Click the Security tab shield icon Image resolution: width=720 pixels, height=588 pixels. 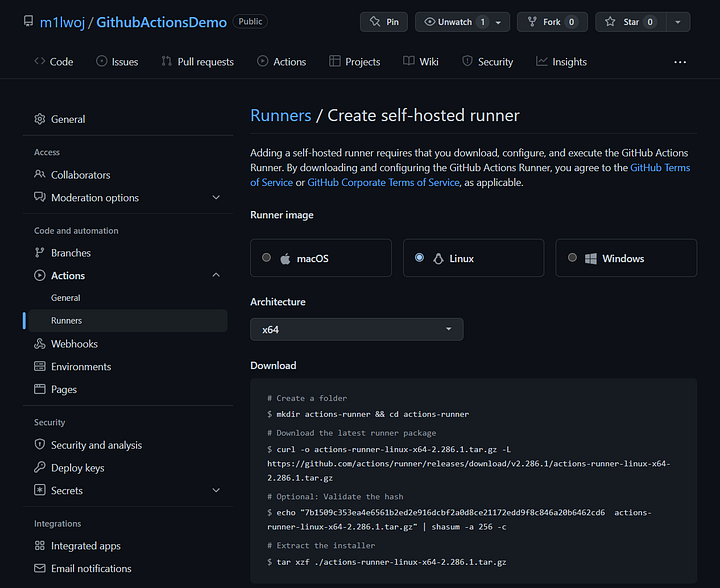pyautogui.click(x=467, y=61)
